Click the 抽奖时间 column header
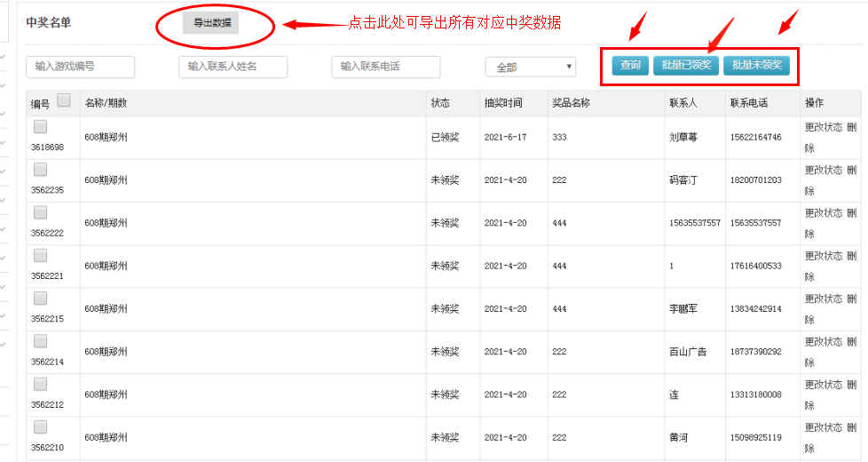 click(x=503, y=103)
